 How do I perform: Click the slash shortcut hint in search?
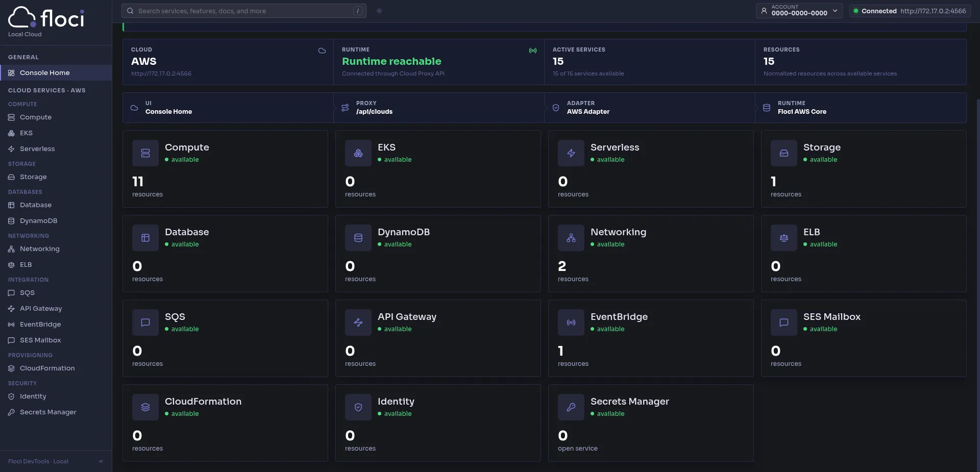(358, 11)
